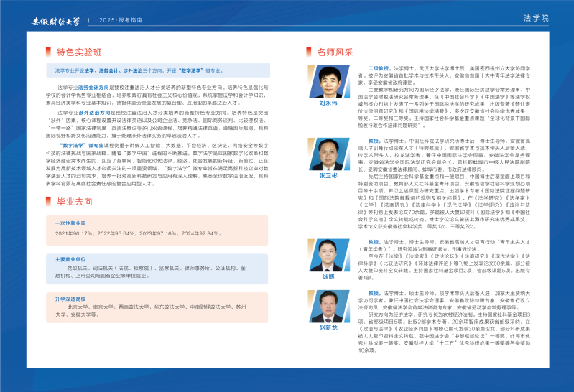Click the 特色实验班 section heading
Screen dimensions: 574x392
(x=79, y=52)
